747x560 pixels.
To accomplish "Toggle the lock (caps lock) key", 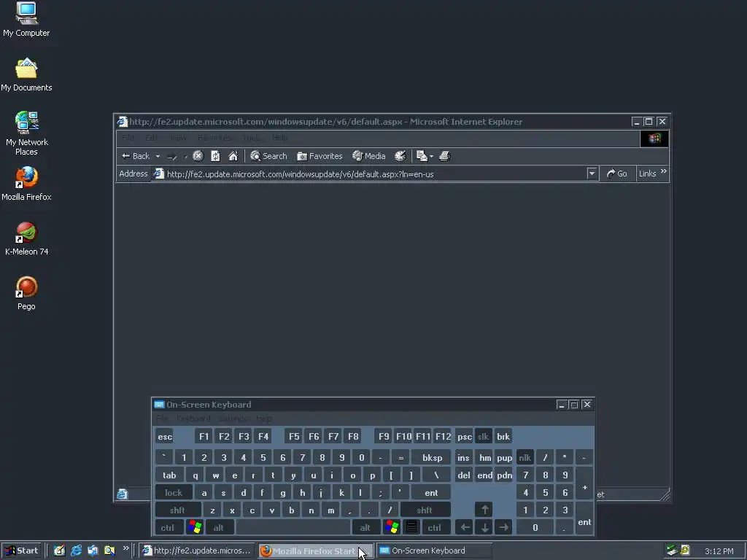I will pyautogui.click(x=174, y=492).
